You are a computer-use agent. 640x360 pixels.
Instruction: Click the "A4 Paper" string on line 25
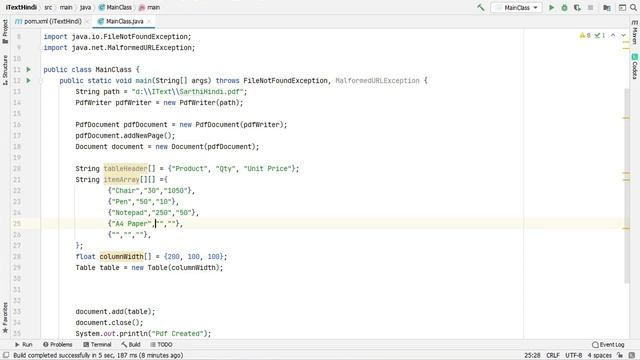[131, 224]
